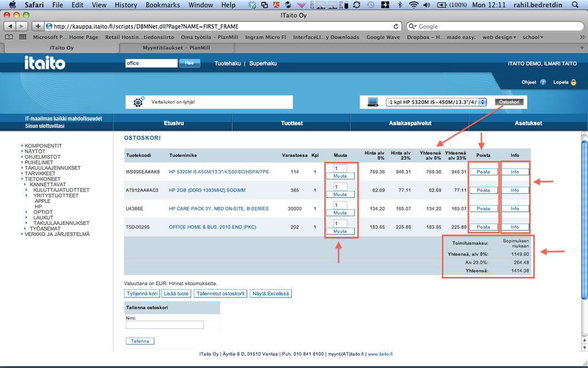Click the Wi-Fi status icon
Viewport: 588px width, 368px height.
coord(413,5)
